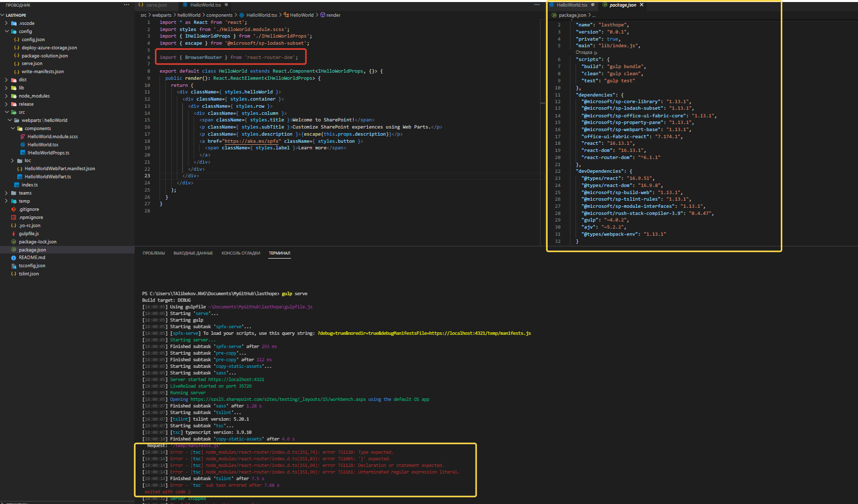Click the release folder icon
858x504 pixels.
[14, 104]
